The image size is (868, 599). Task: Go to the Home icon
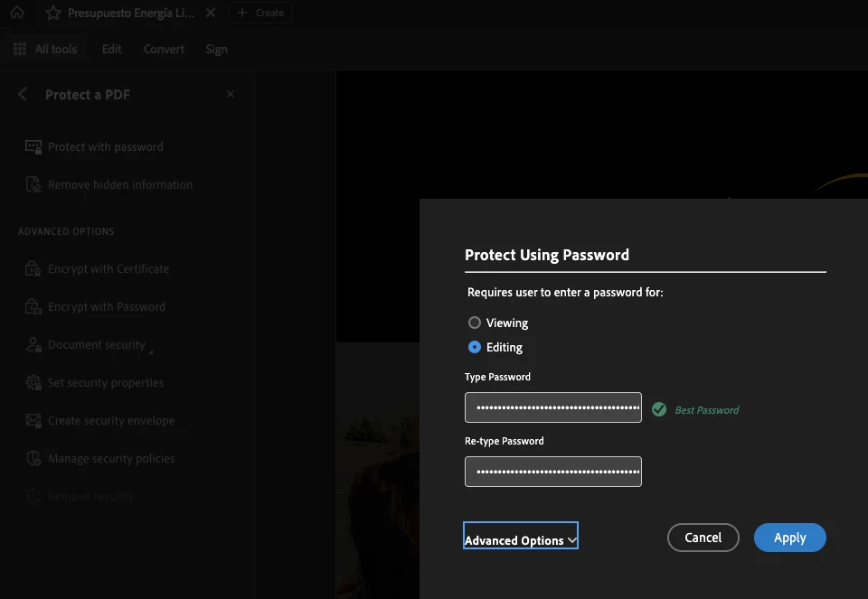click(17, 12)
